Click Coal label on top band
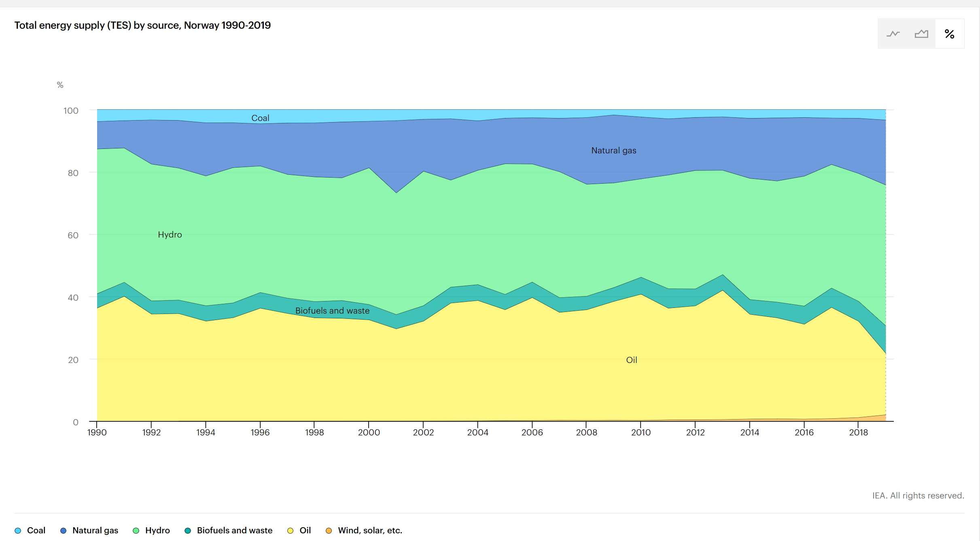The image size is (980, 541). (x=260, y=118)
